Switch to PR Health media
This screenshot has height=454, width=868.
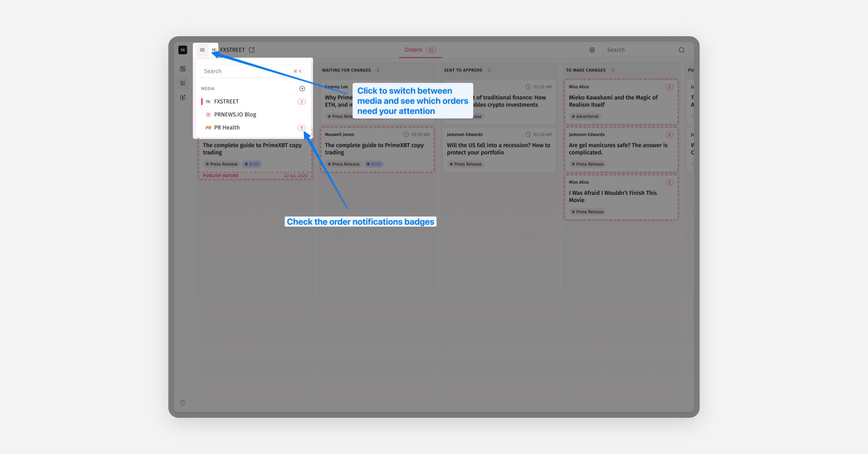pos(227,128)
